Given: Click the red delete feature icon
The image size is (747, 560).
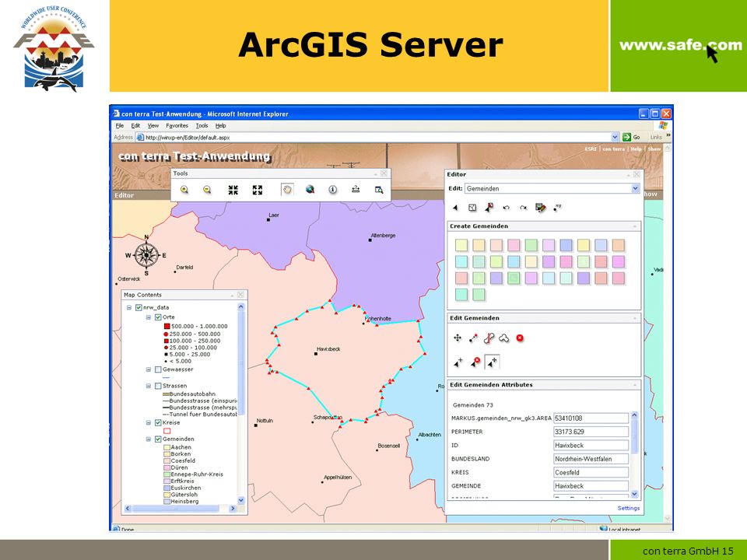Looking at the screenshot, I should tap(520, 338).
